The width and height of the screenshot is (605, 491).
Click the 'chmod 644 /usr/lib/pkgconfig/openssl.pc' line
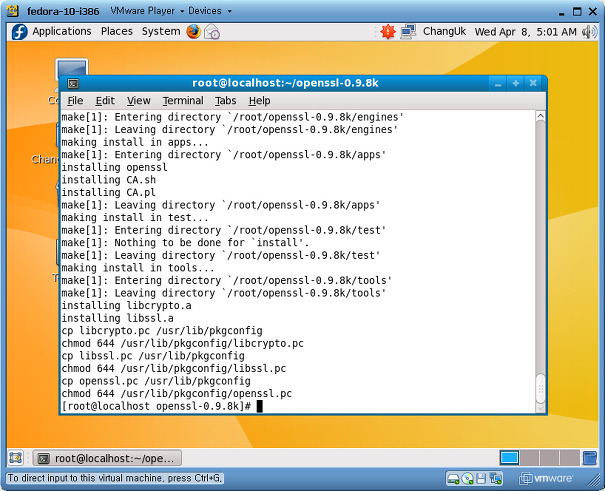176,393
